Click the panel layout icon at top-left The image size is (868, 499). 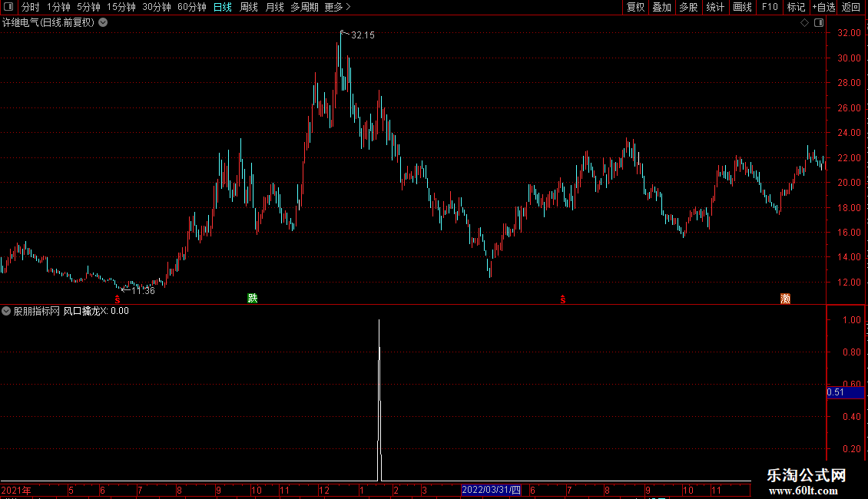(8, 7)
